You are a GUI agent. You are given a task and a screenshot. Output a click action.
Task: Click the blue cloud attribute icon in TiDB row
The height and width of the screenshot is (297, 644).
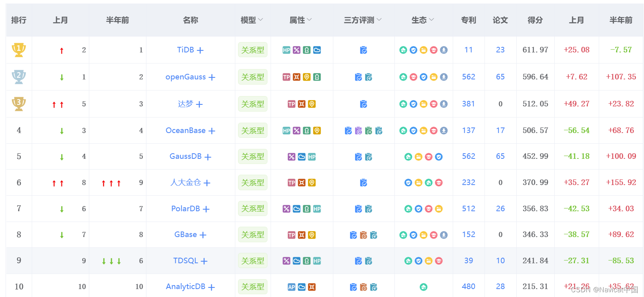click(x=317, y=50)
